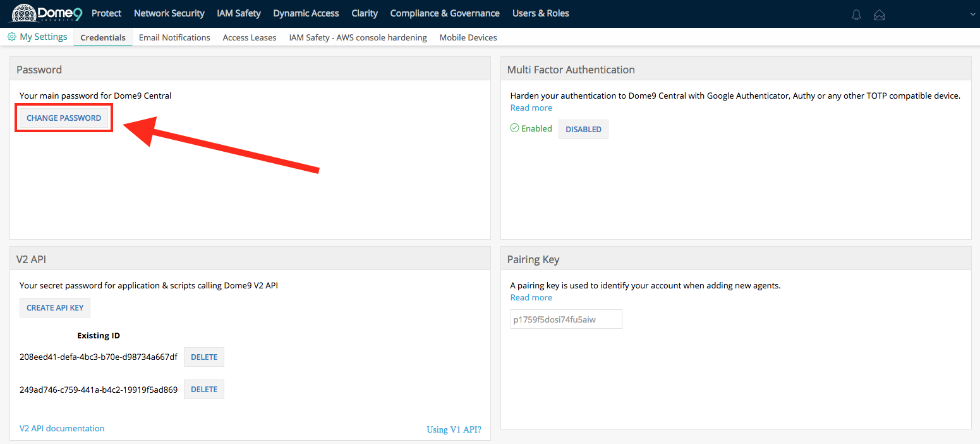The image size is (980, 444).
Task: Select API ID 208eed41-defa-4bc3-b70e-d98734a667df
Action: click(x=99, y=357)
